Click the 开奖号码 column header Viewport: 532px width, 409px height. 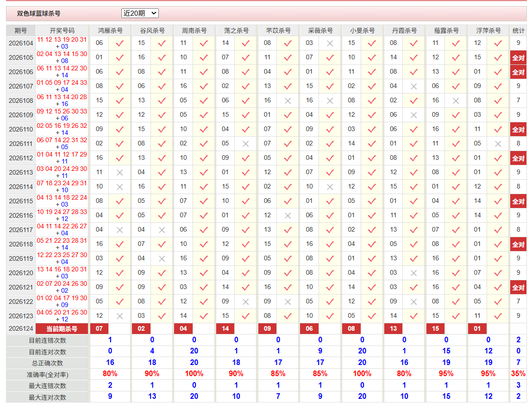click(x=62, y=31)
